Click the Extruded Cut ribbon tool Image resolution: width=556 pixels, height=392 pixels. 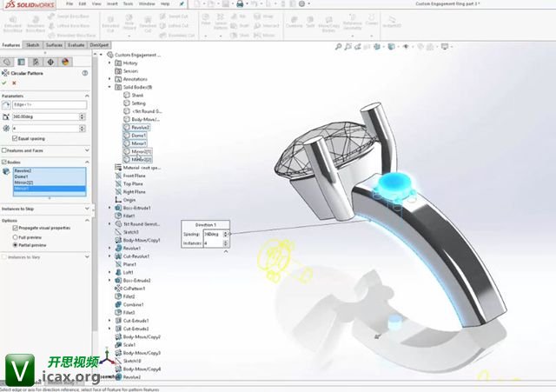pyautogui.click(x=110, y=23)
